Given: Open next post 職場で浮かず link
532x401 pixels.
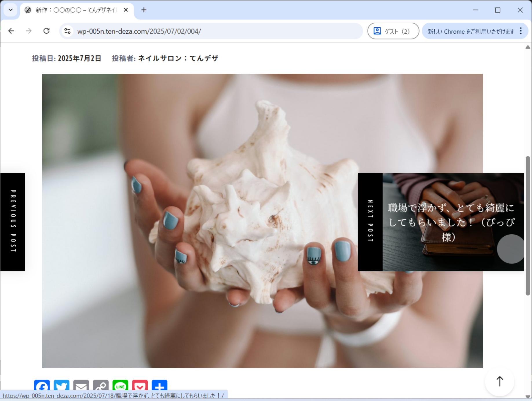Looking at the screenshot, I should tap(451, 222).
